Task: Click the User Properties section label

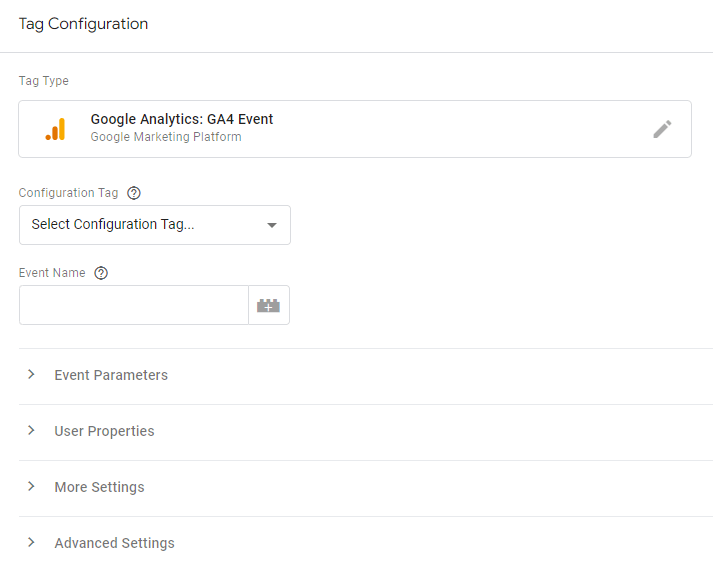Action: (104, 431)
